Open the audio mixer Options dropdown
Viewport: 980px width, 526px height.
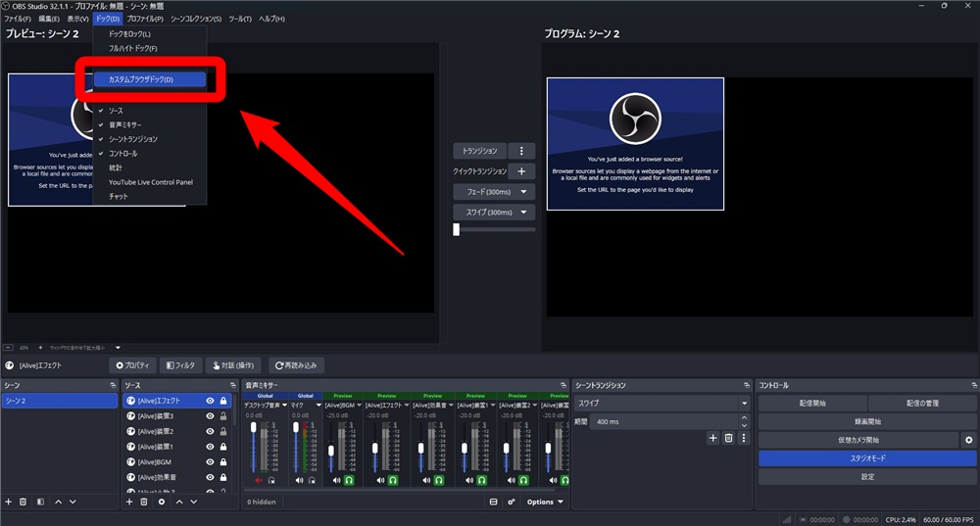coord(544,502)
